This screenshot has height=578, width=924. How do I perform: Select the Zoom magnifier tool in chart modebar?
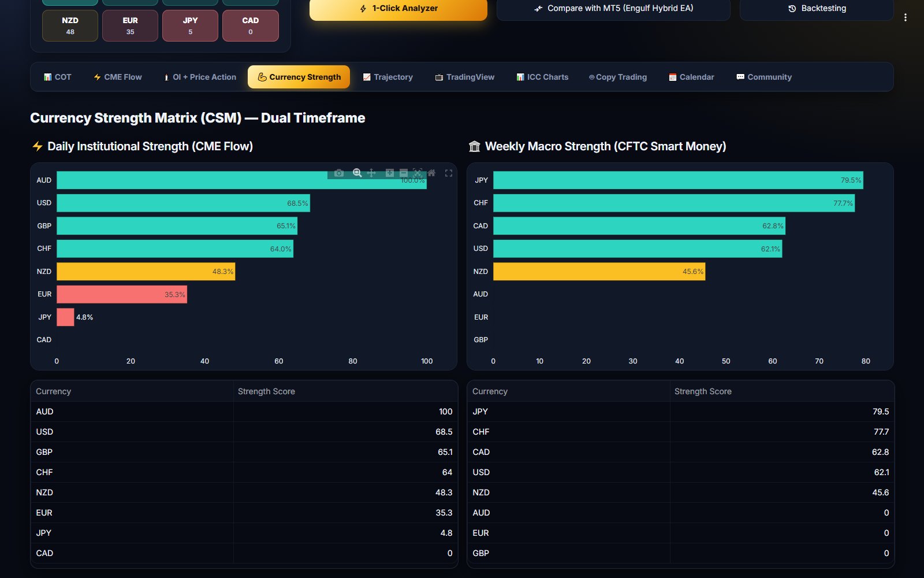(x=357, y=173)
